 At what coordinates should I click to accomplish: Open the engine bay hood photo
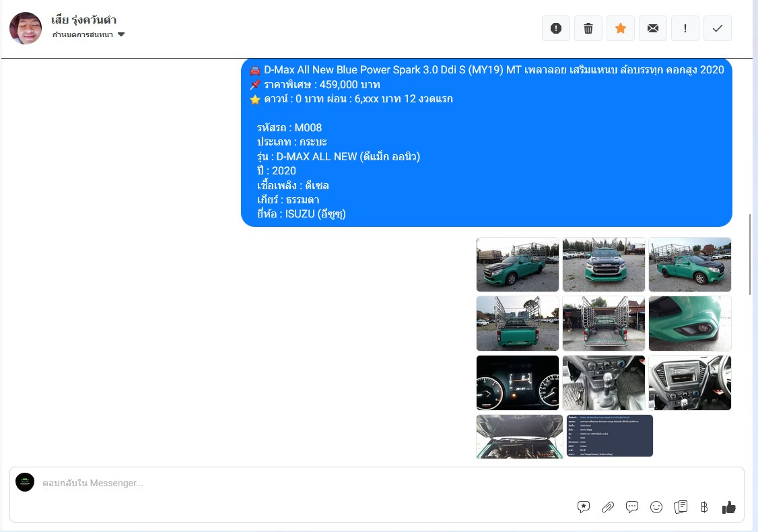pos(519,436)
